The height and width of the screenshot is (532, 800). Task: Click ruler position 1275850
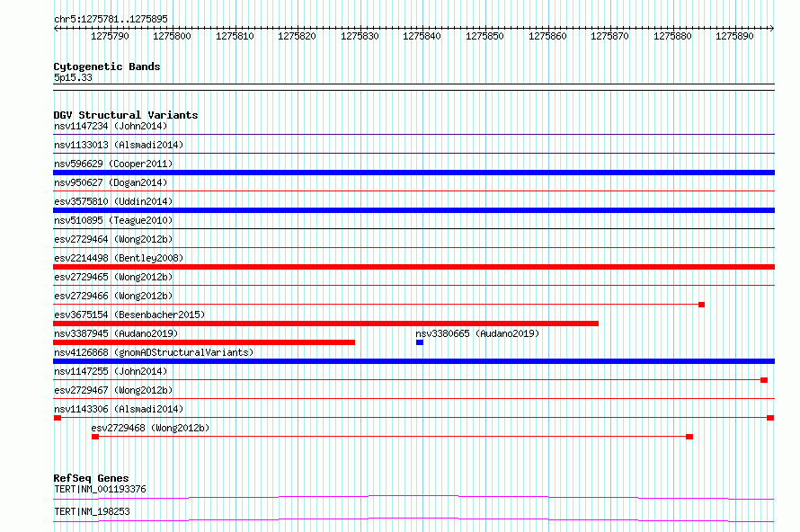(485, 36)
